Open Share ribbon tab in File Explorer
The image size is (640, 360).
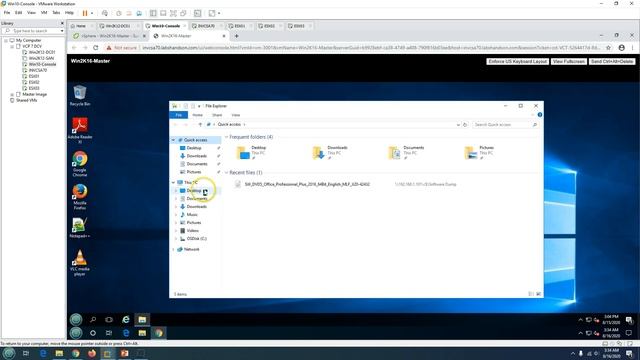pyautogui.click(x=217, y=115)
